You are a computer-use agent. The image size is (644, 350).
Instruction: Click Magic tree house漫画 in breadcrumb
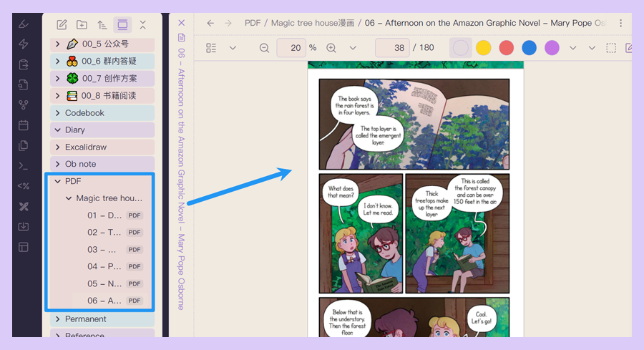point(313,23)
